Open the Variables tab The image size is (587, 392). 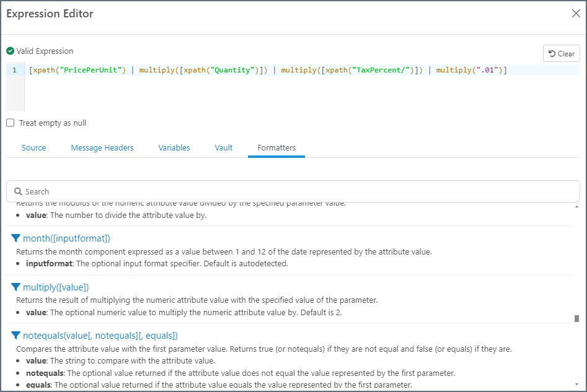pos(174,147)
